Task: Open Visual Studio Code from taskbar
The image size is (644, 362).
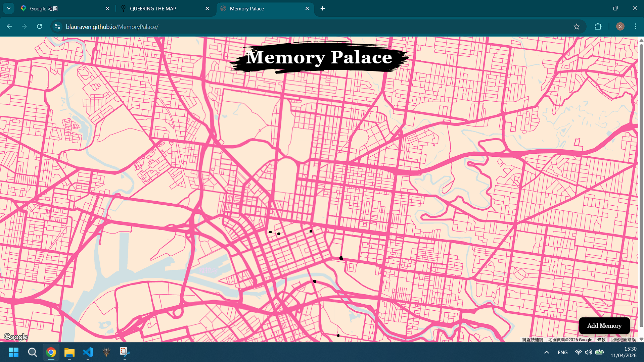Action: [88, 352]
